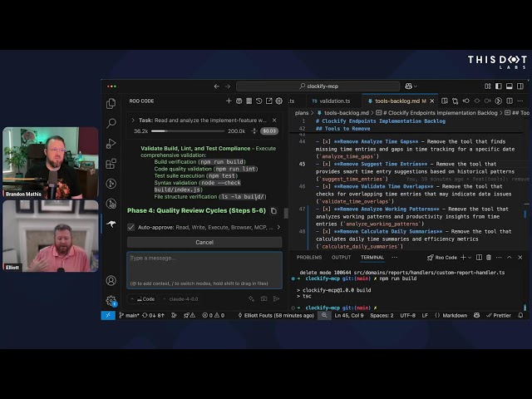Open the Explorer view in activity bar
This screenshot has height=399, width=532.
point(111,103)
